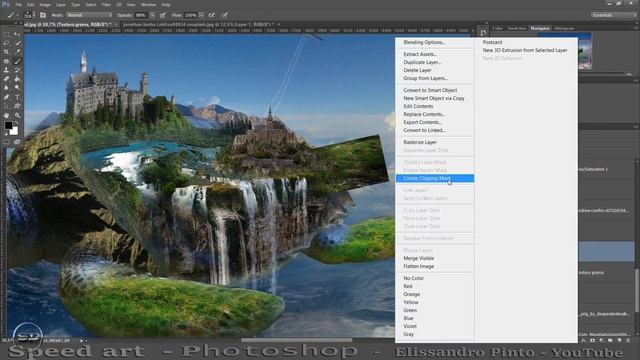640x360 pixels.
Task: Select the Hue/Saturation 1 layer
Action: tap(607, 169)
